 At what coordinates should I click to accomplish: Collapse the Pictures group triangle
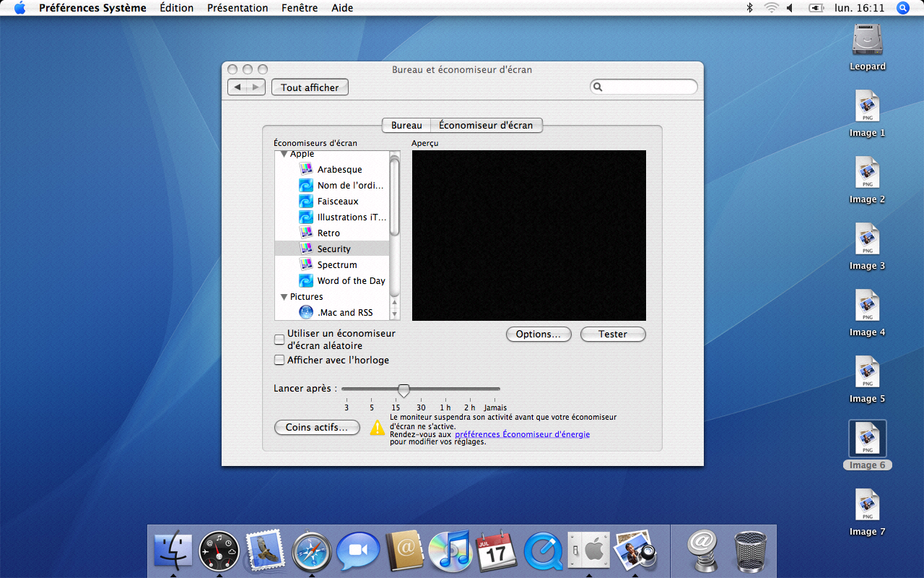[284, 296]
